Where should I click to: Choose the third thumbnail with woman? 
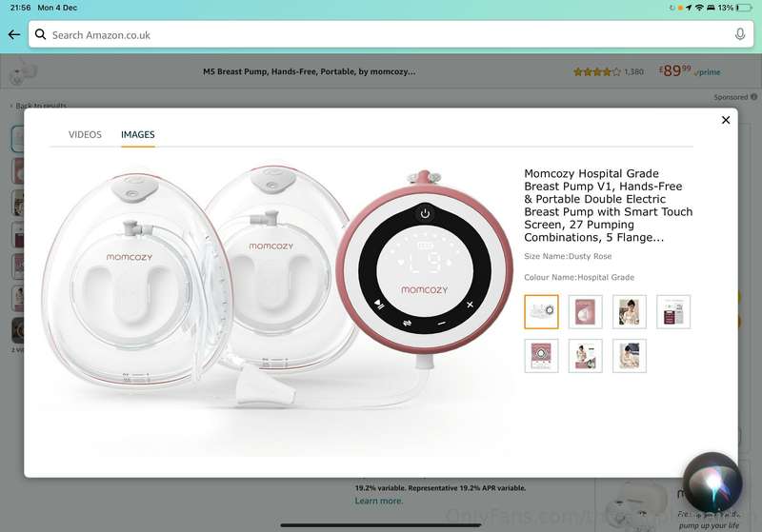point(630,311)
